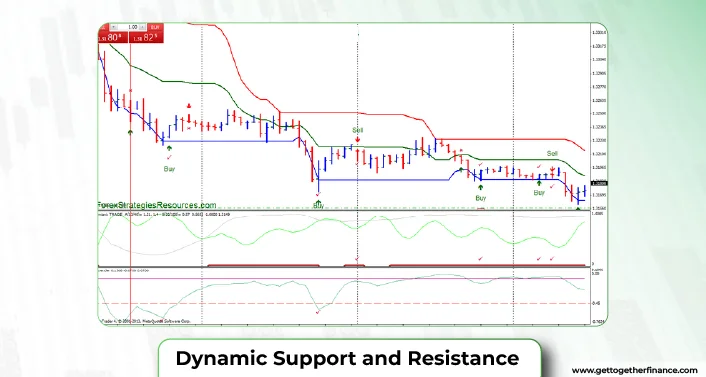
Task: Click the sell price tile showing 80
Action: (x=113, y=37)
